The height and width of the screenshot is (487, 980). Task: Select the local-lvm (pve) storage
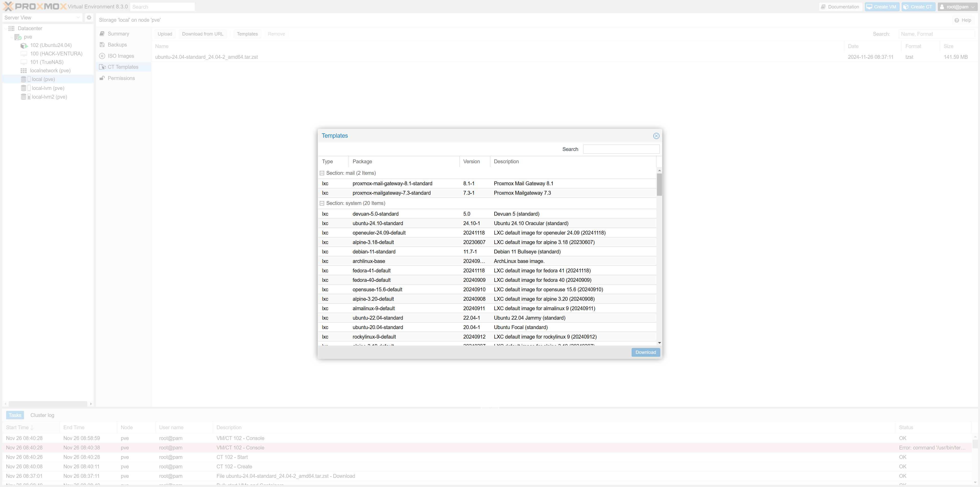tap(47, 88)
